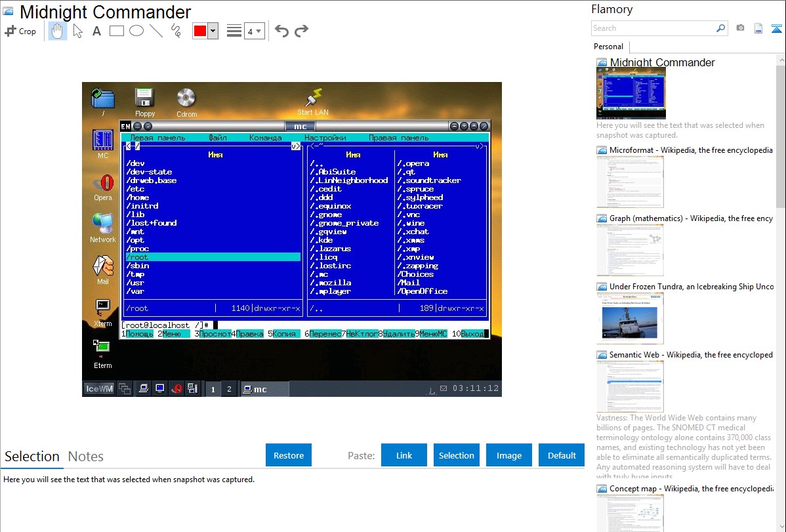Screen dimensions: 786x532
Task: Click the Paste Default button
Action: [x=562, y=455]
